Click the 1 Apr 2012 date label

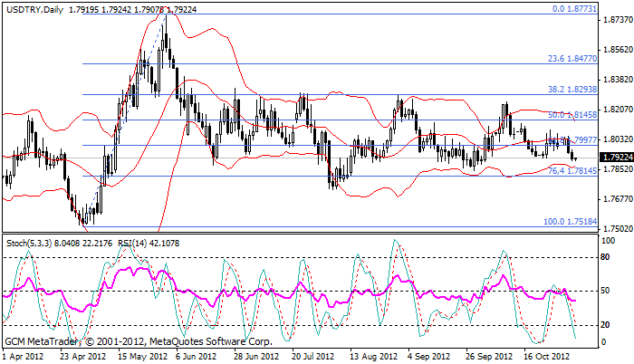coord(23,357)
